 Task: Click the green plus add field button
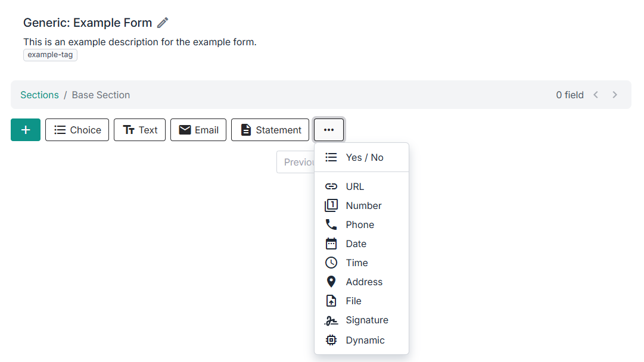(26, 130)
